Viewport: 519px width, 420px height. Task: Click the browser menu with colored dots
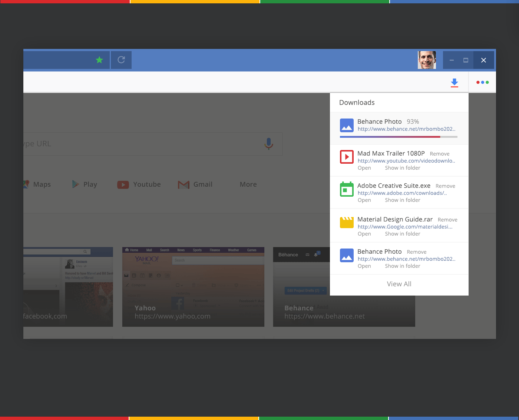[x=482, y=82]
